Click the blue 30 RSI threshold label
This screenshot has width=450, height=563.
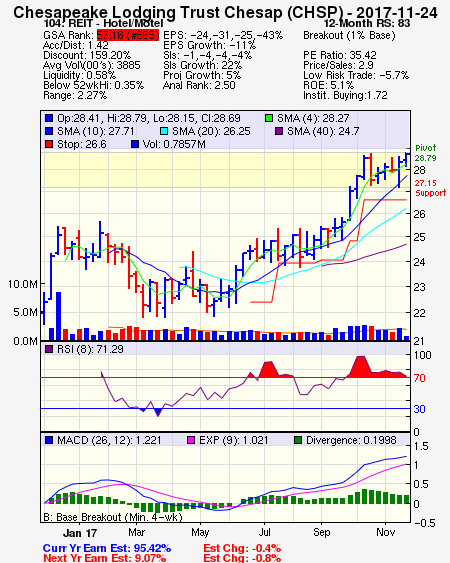click(x=419, y=409)
